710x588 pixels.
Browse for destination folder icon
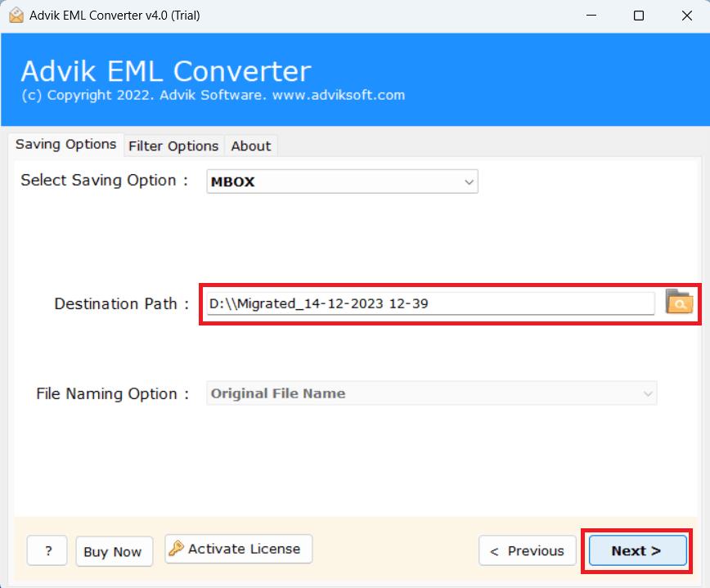tap(679, 302)
